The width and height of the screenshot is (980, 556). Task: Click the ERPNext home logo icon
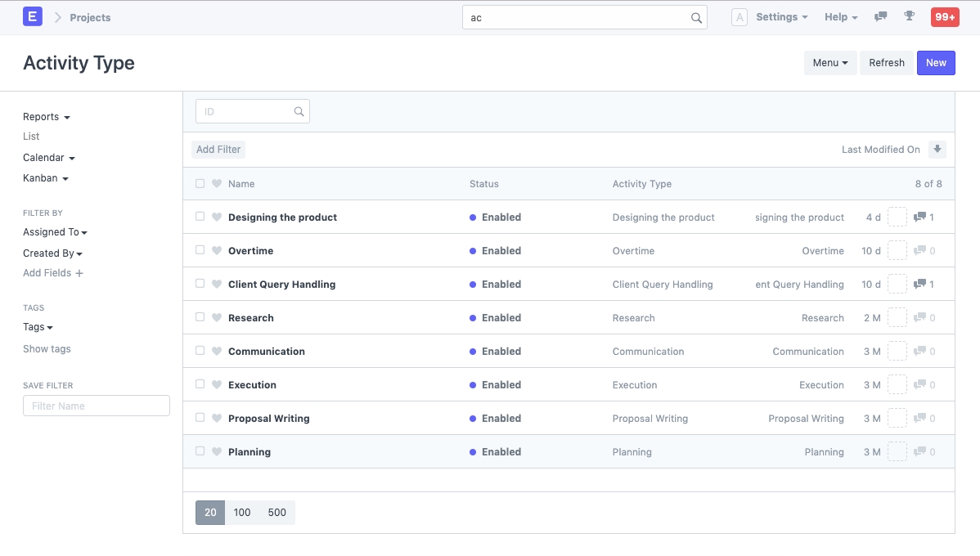(33, 16)
